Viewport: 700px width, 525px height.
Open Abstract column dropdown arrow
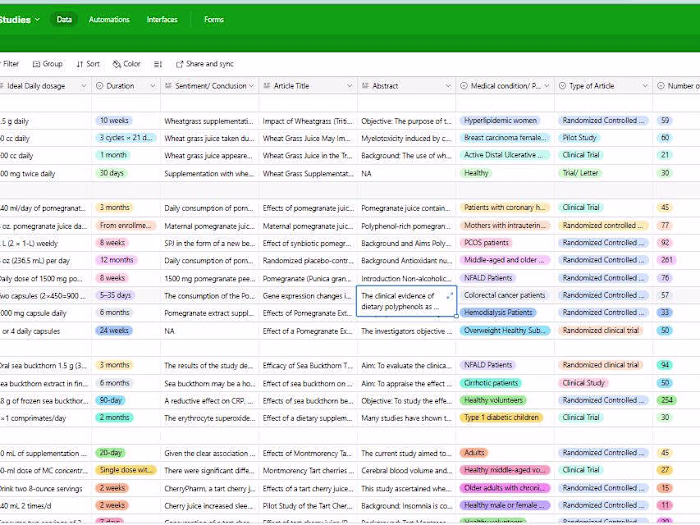point(448,86)
